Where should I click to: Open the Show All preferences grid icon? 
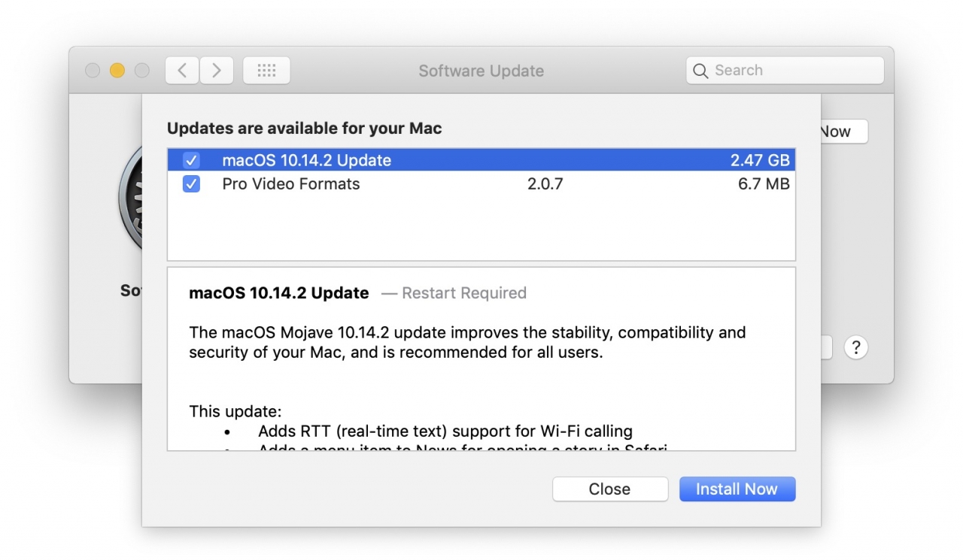[x=266, y=70]
